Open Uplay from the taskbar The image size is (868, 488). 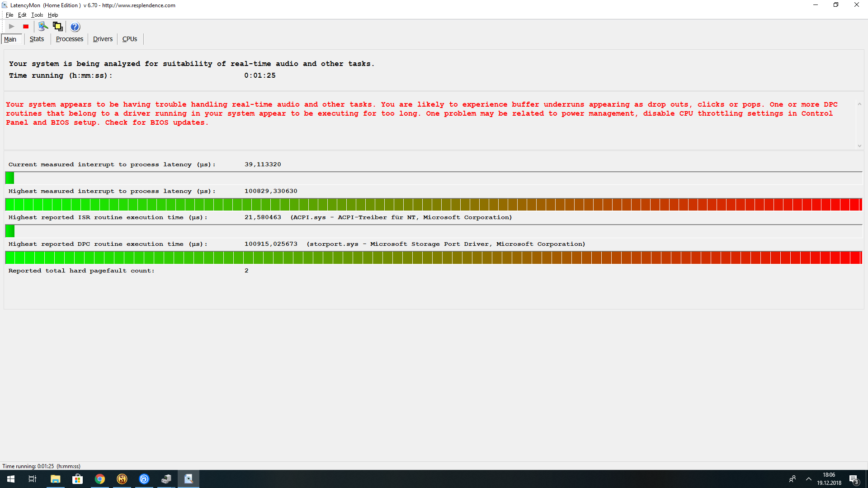point(144,479)
